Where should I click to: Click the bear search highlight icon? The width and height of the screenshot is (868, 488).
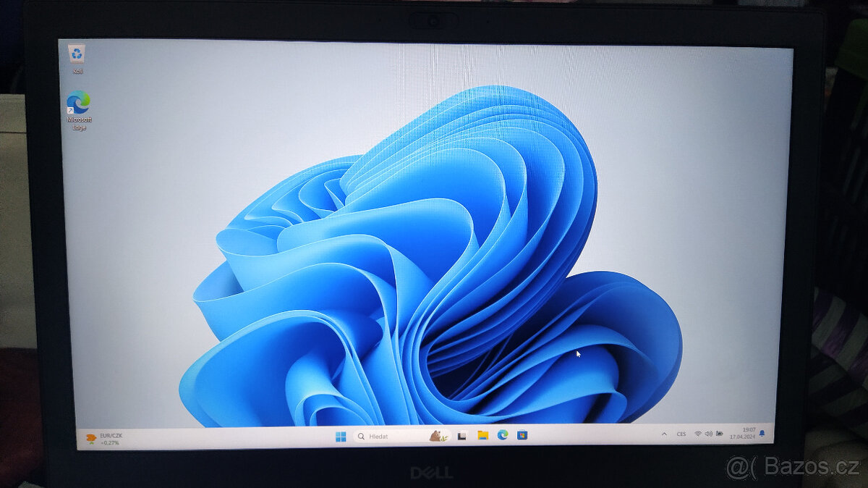[x=436, y=435]
